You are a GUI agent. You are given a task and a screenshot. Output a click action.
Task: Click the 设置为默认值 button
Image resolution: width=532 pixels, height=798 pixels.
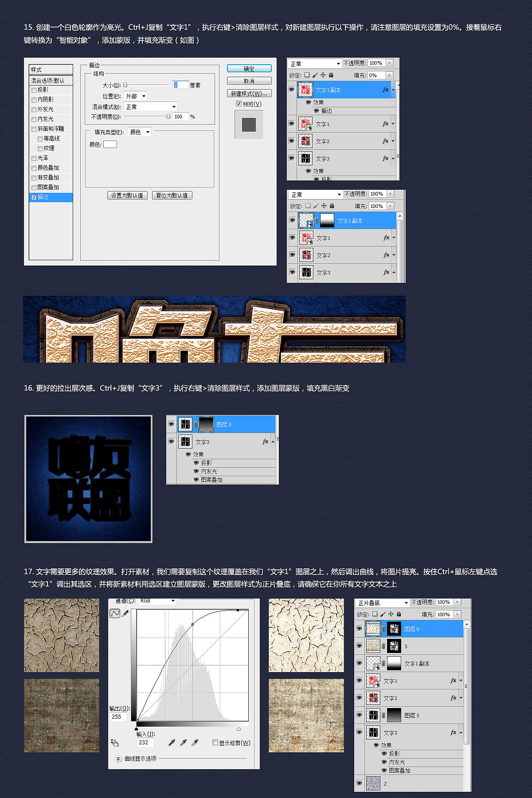tap(127, 196)
